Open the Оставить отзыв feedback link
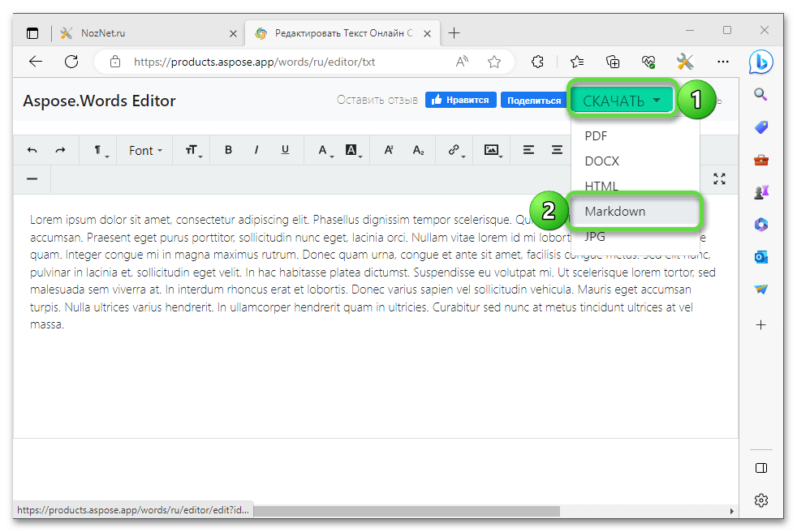The height and width of the screenshot is (532, 797). [x=377, y=100]
